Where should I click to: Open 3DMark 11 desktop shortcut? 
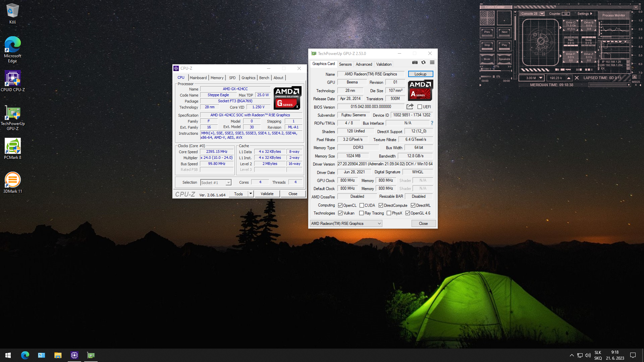(12, 182)
